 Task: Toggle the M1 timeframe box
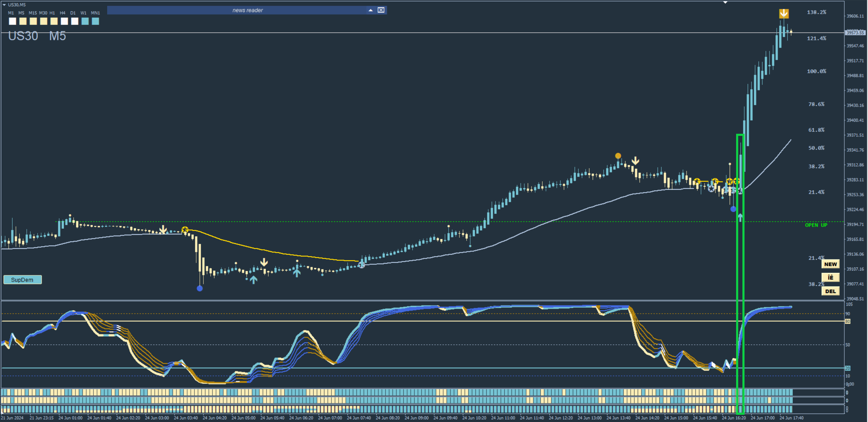pyautogui.click(x=12, y=21)
